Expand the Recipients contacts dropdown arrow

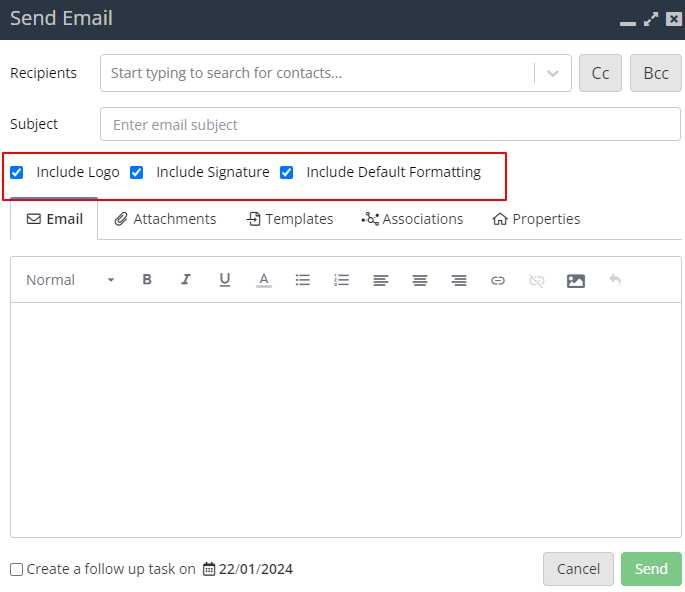553,73
